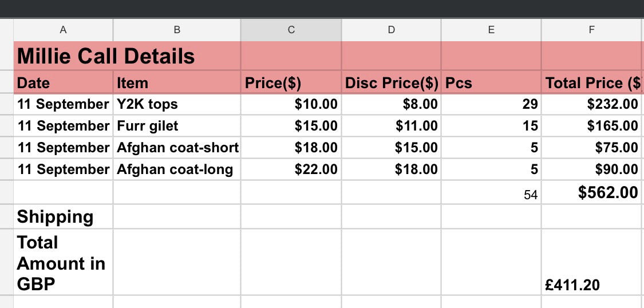Screen dimensions: 644x308
Task: Click the 54 pieces total cell
Action: (x=491, y=192)
